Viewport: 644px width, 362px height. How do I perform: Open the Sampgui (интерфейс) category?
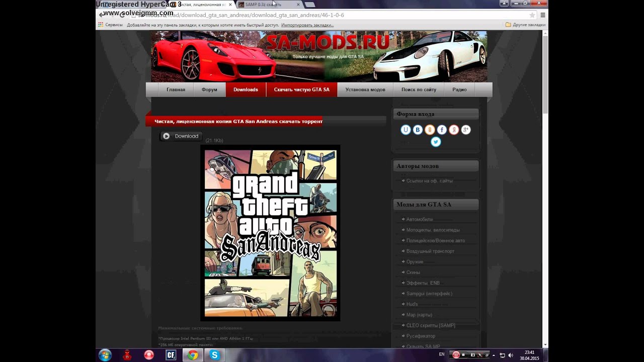click(429, 294)
